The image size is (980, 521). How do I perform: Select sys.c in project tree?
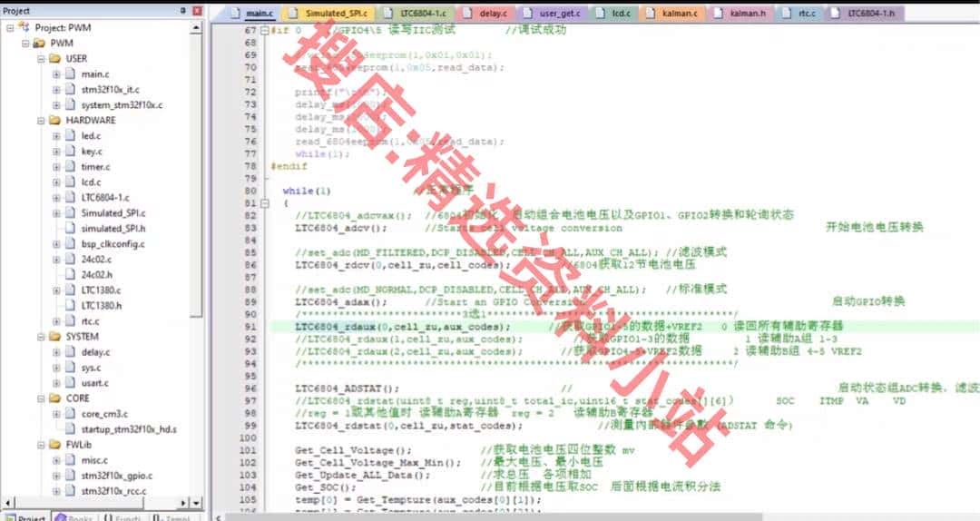[x=91, y=368]
